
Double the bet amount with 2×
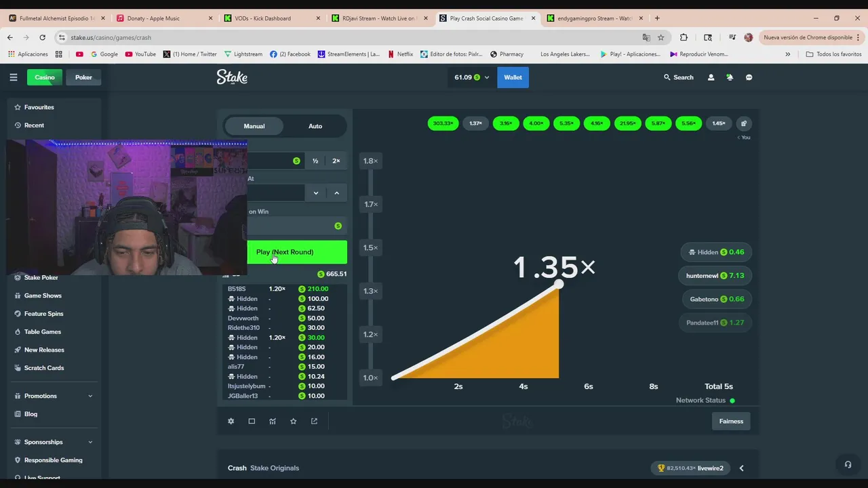click(336, 161)
